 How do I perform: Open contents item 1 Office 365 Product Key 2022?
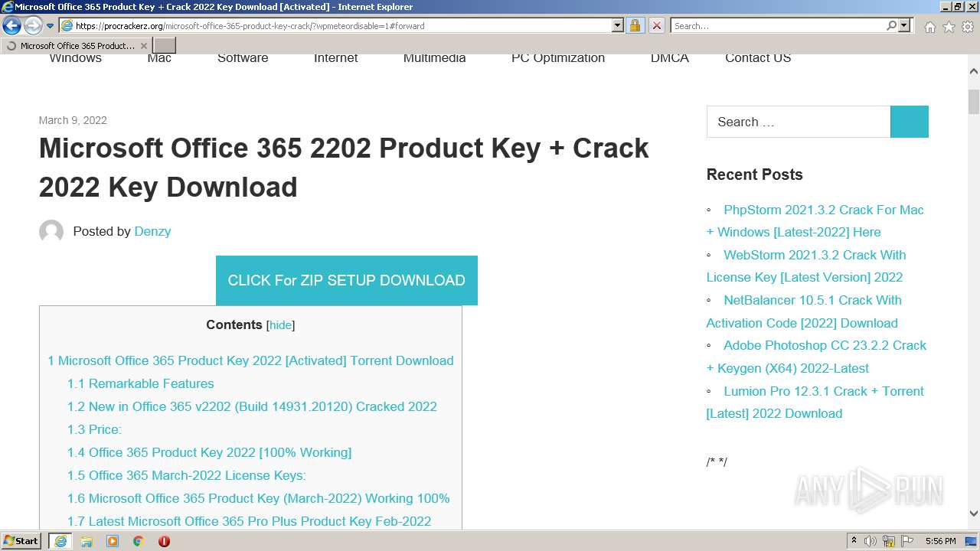click(x=250, y=360)
